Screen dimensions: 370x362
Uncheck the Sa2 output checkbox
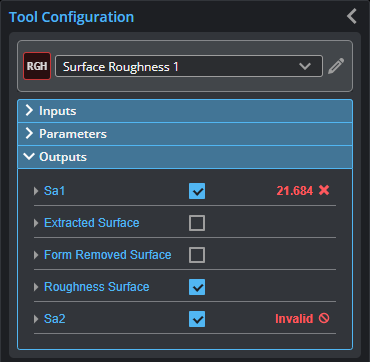[197, 319]
